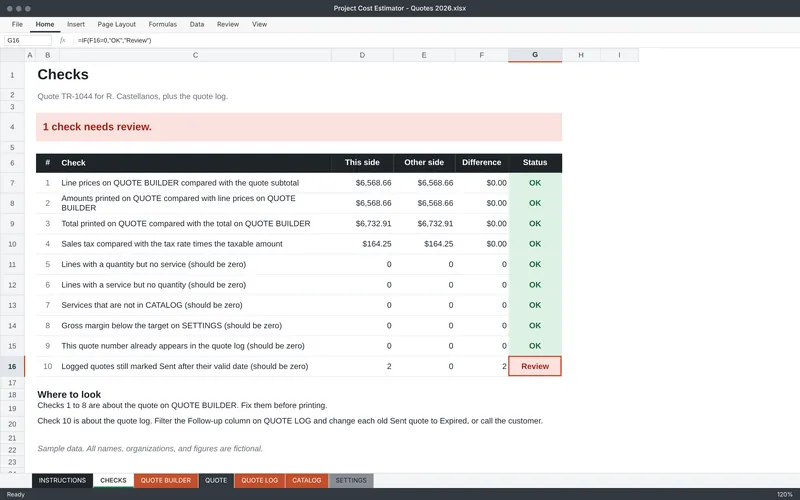Image resolution: width=800 pixels, height=500 pixels.
Task: Select the QUOTE BUILDER sheet tab
Action: pyautogui.click(x=166, y=480)
